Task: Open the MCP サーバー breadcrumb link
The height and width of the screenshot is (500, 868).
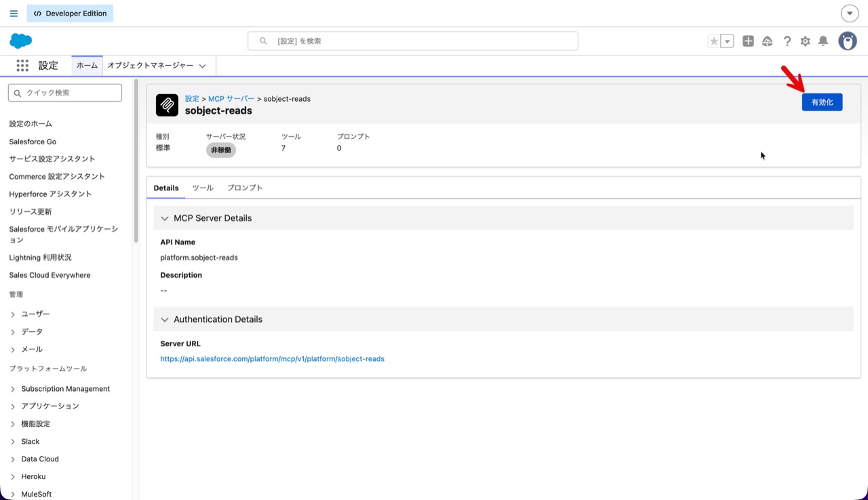Action: [x=231, y=99]
